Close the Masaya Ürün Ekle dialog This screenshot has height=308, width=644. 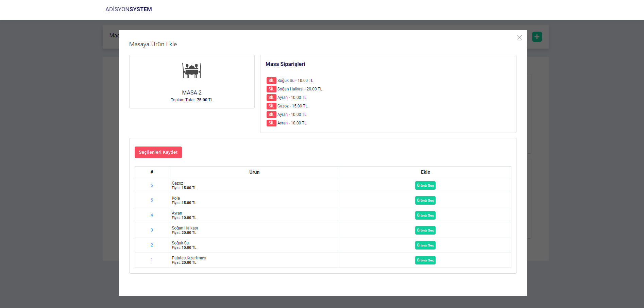pyautogui.click(x=519, y=37)
